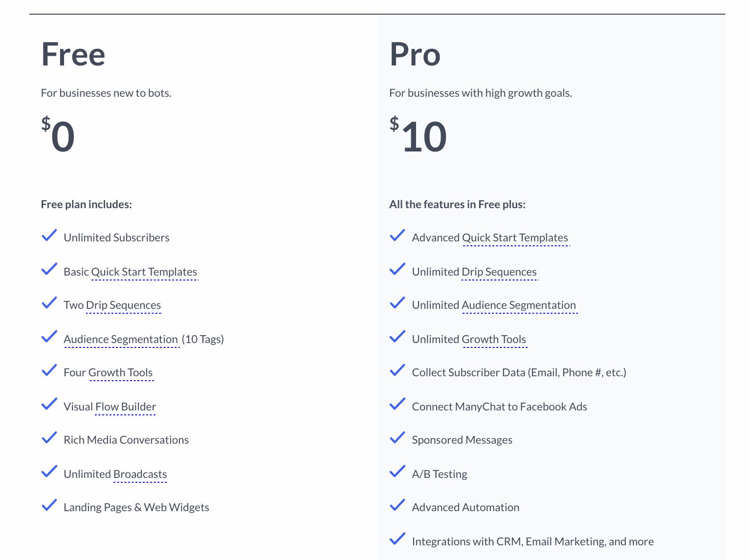Screen dimensions: 750x560
Task: Open Drip Sequences link under Free plan
Action: pos(123,305)
